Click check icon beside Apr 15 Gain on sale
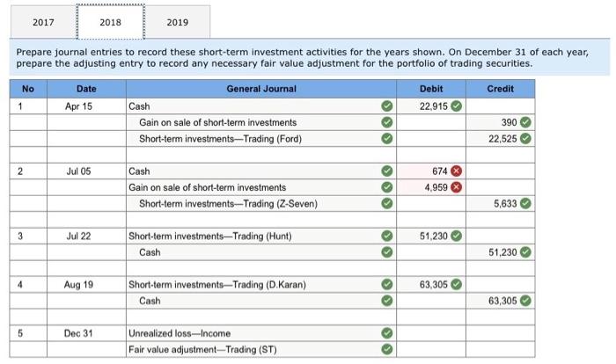616x364 pixels. coord(387,122)
